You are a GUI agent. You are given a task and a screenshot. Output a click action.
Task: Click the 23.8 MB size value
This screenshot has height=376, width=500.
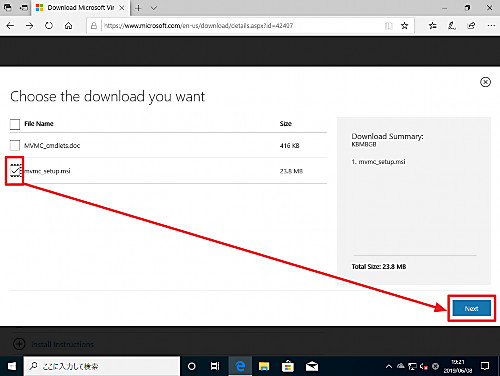pyautogui.click(x=291, y=171)
